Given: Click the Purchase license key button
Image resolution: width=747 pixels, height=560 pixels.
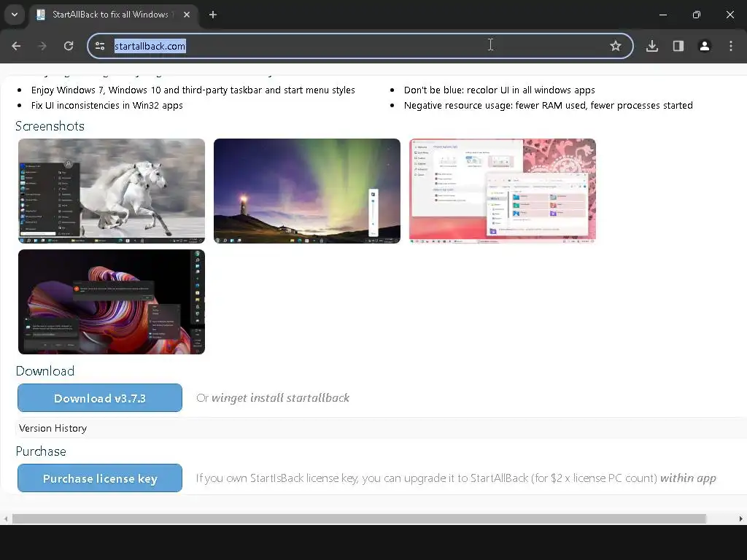Looking at the screenshot, I should [100, 478].
